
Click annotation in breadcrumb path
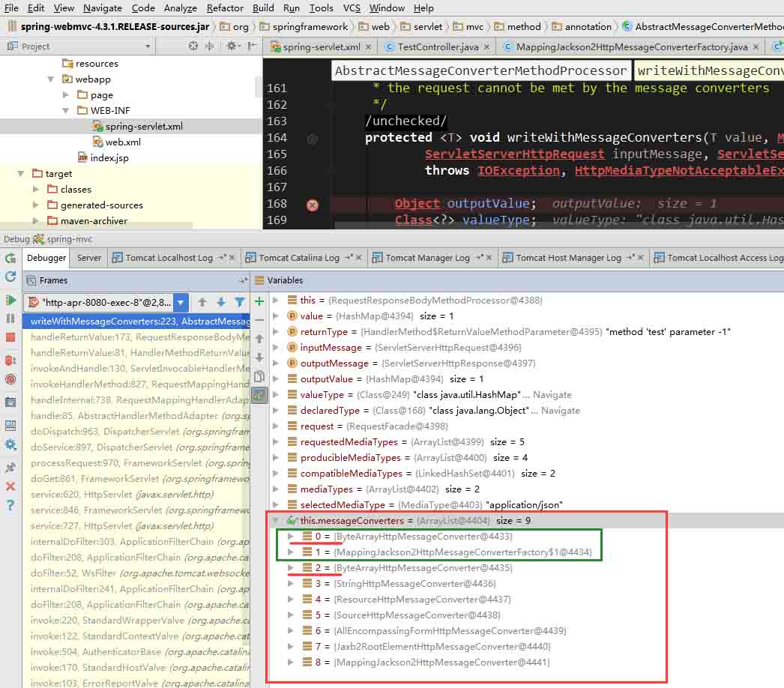click(x=588, y=26)
